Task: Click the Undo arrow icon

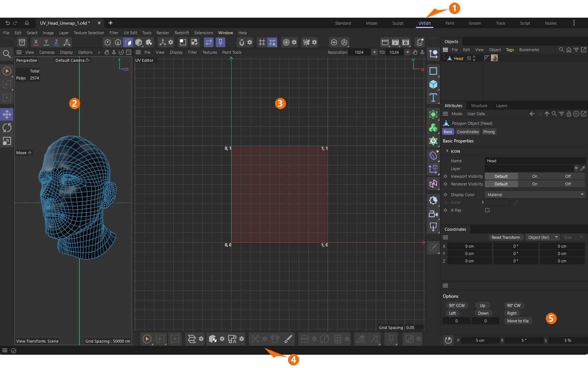Action: pyautogui.click(x=7, y=23)
